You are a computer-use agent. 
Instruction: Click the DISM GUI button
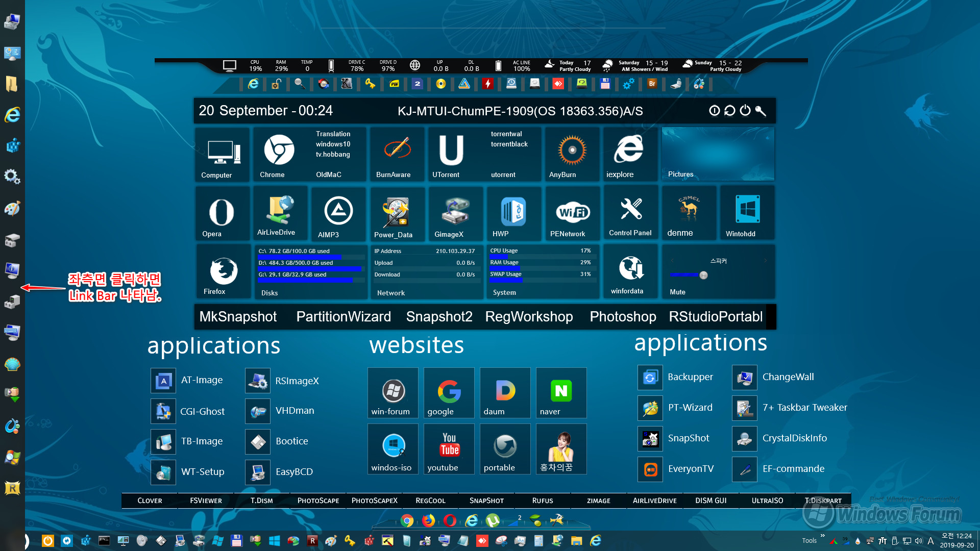coord(711,500)
